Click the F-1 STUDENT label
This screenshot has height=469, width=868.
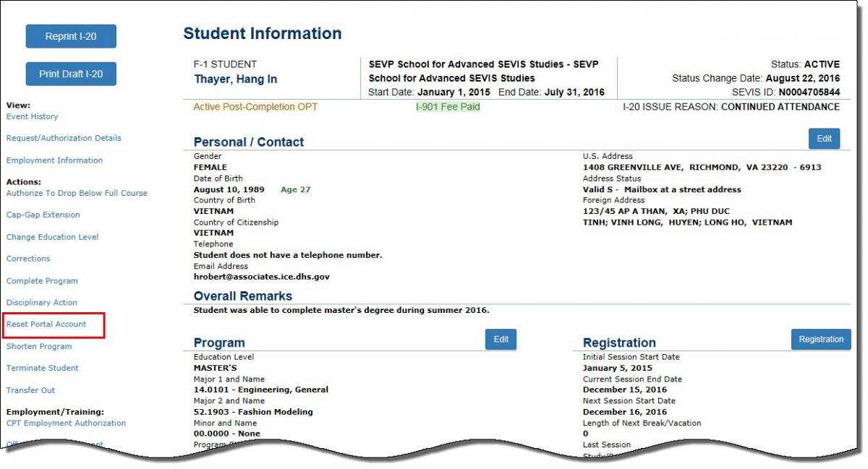click(225, 64)
